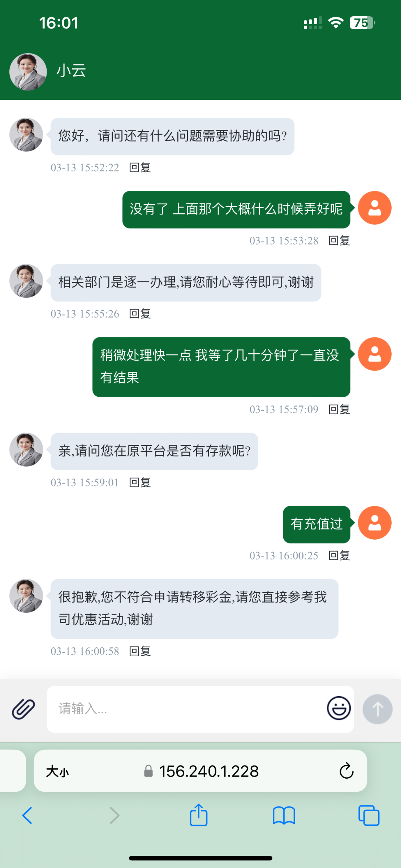This screenshot has width=401, height=868.
Task: Click 回复 beside the 15:57:09 timestamp
Action: (339, 409)
